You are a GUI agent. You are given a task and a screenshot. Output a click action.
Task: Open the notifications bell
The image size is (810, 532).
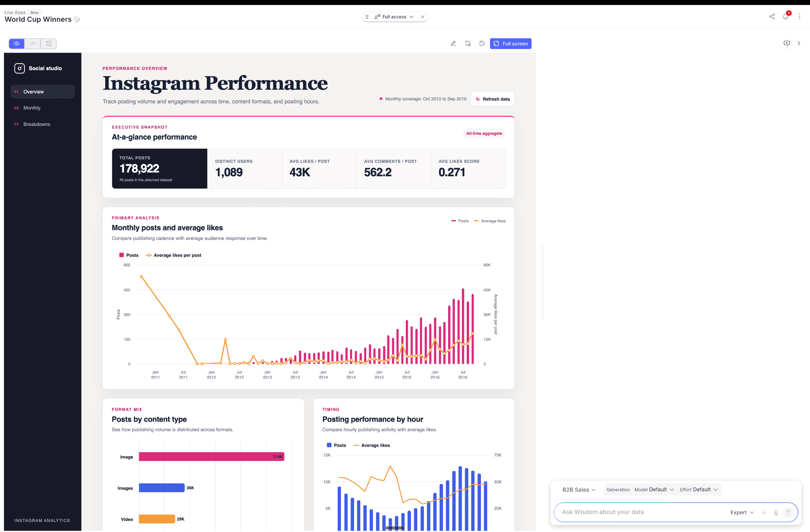point(785,17)
